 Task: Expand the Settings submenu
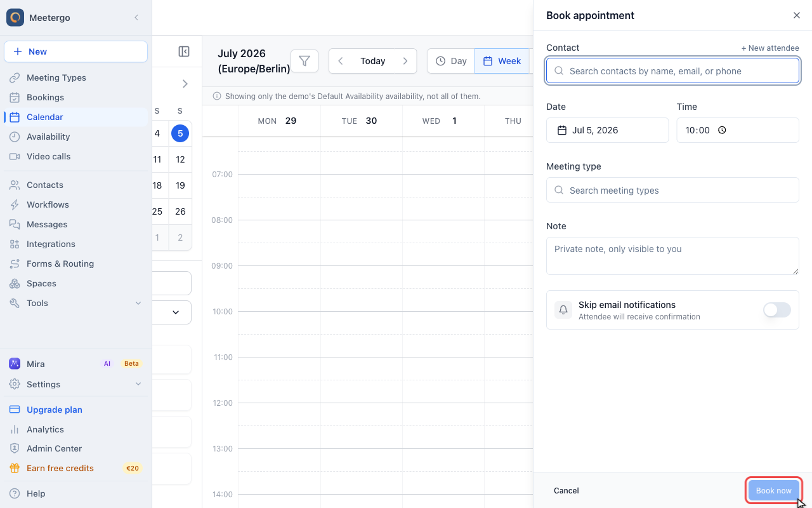[x=138, y=384]
